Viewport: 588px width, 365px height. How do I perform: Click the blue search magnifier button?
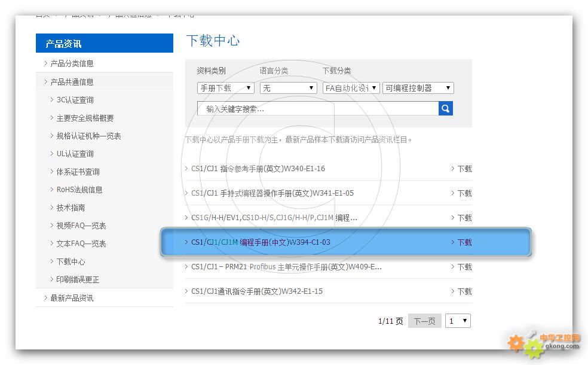pos(446,108)
